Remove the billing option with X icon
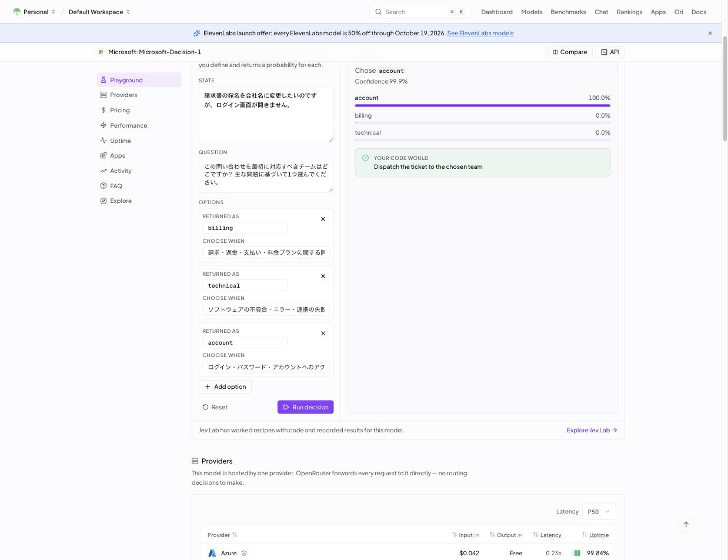Image resolution: width=728 pixels, height=560 pixels. (323, 219)
